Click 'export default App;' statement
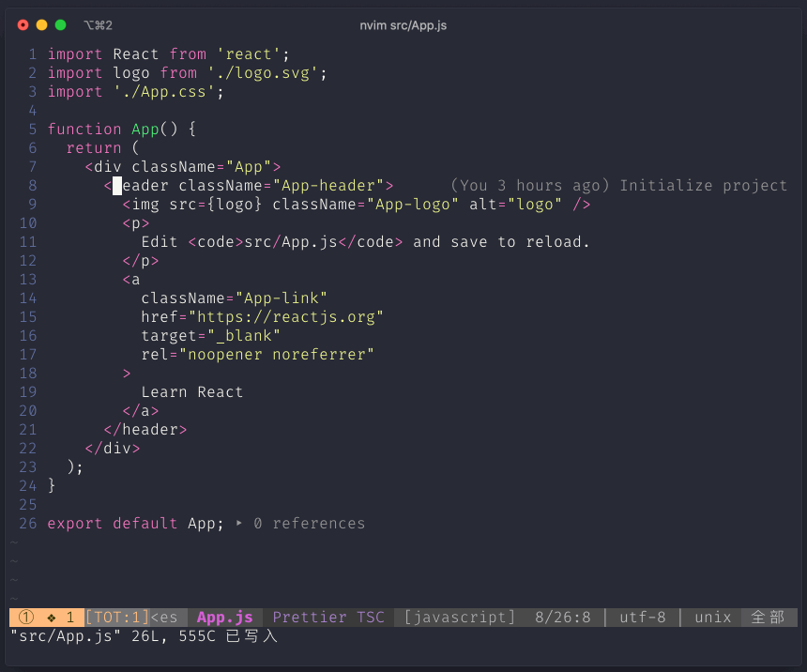The image size is (807, 672). 136,523
